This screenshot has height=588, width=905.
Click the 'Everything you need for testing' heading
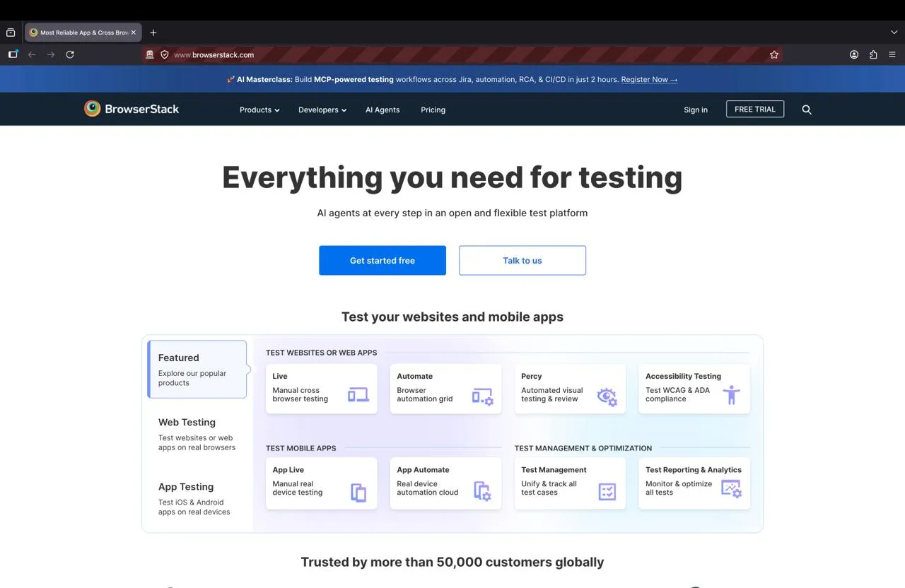click(452, 177)
